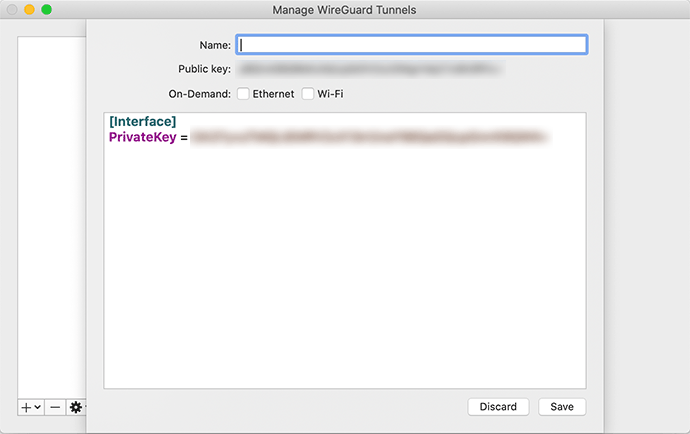The image size is (690, 434).
Task: Enable On-Demand for Wi-Fi
Action: (308, 94)
